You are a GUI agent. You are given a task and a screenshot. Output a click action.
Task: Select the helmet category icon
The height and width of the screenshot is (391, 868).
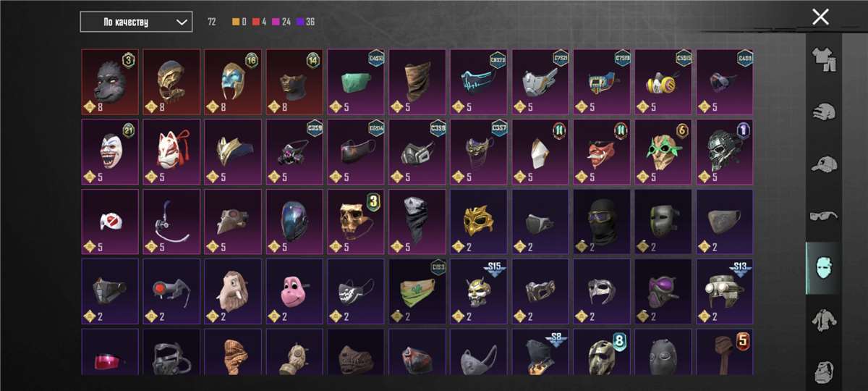(x=823, y=112)
